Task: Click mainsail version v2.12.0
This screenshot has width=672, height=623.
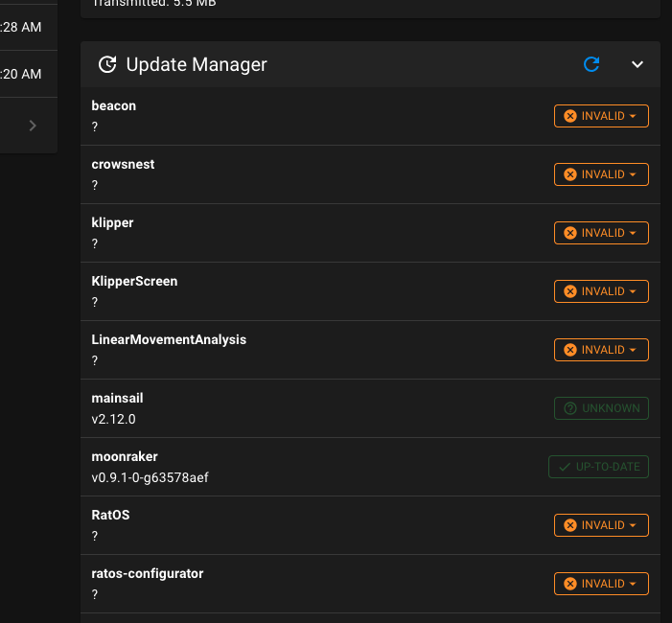Action: 113,419
